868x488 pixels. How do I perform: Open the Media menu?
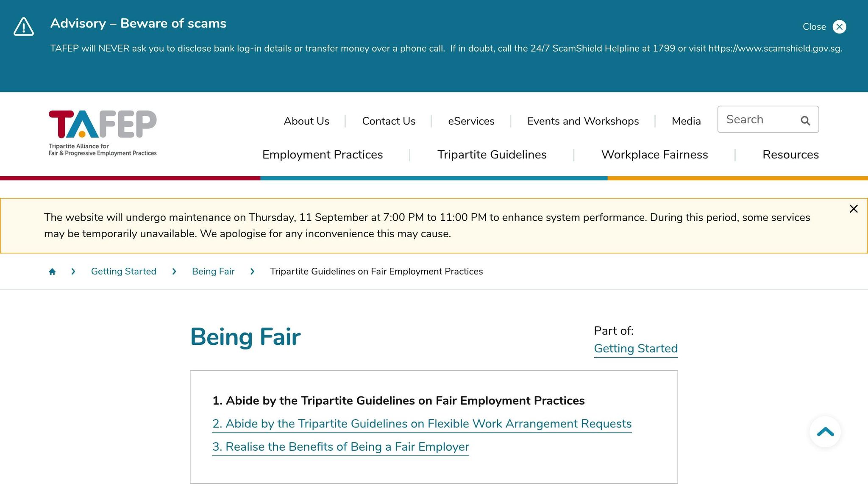[x=686, y=121]
